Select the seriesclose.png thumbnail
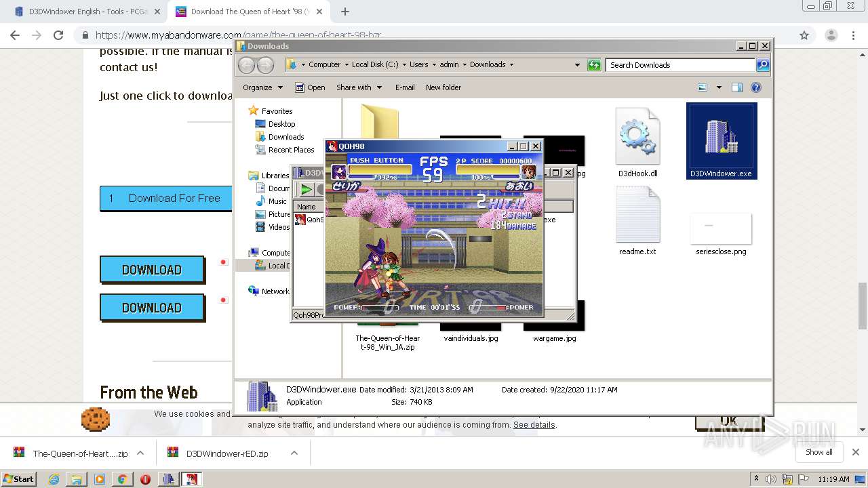 coord(721,228)
